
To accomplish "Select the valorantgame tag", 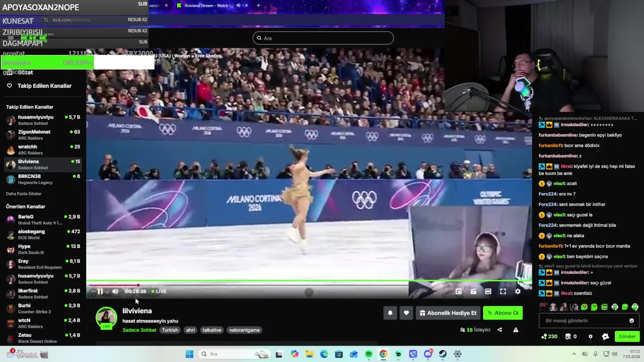I will tap(245, 330).
